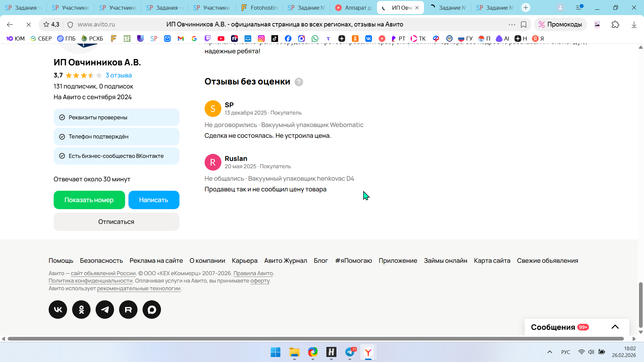Stop page loading with X button
The height and width of the screenshot is (362, 644).
click(x=29, y=24)
